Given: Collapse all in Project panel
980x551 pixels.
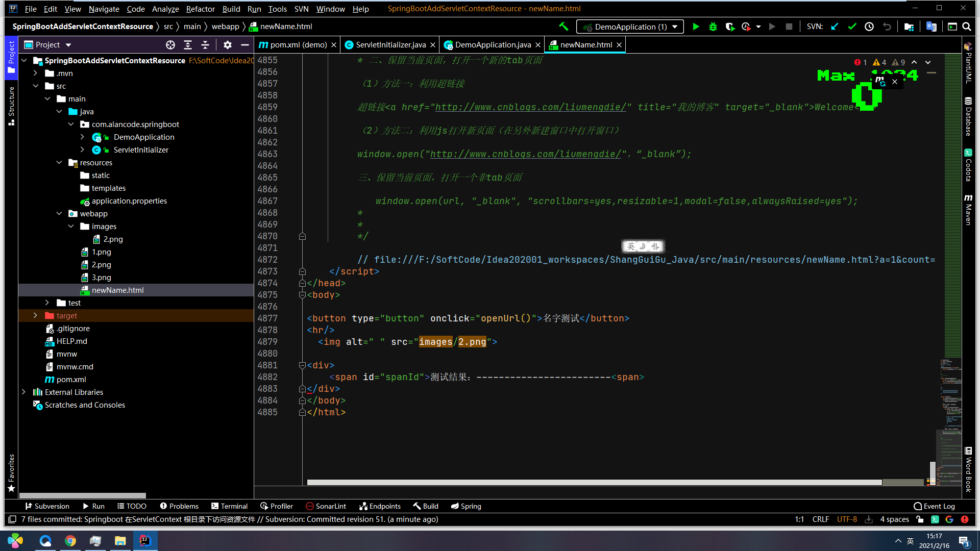Looking at the screenshot, I should pos(205,45).
